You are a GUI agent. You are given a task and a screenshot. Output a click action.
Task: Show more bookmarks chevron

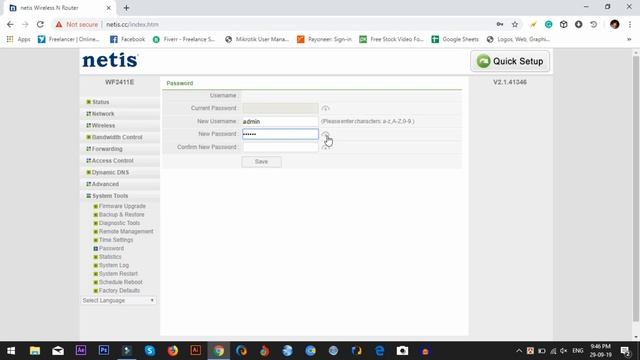point(629,39)
